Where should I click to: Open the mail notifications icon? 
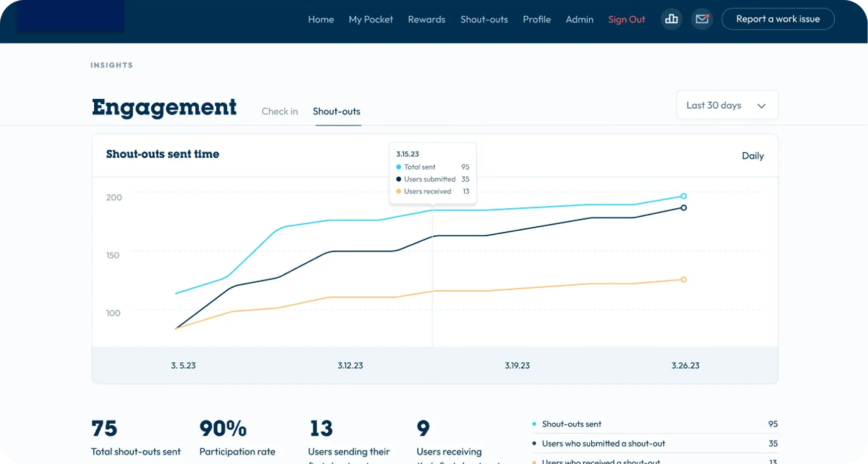click(x=702, y=19)
